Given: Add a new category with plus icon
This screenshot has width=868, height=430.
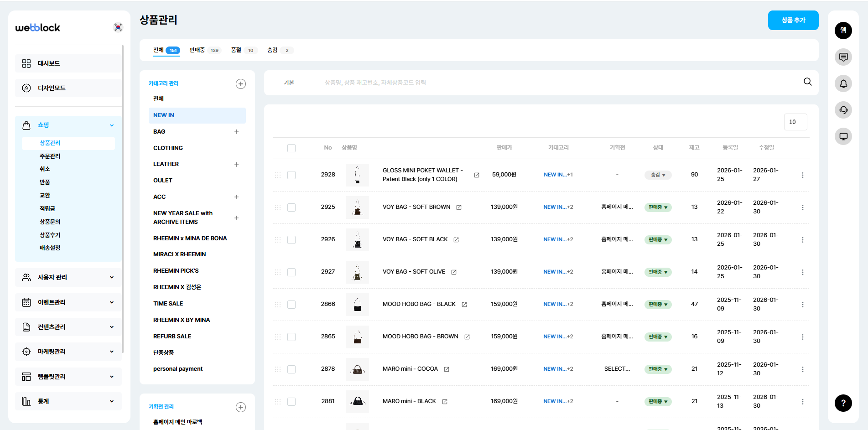Looking at the screenshot, I should coord(241,84).
